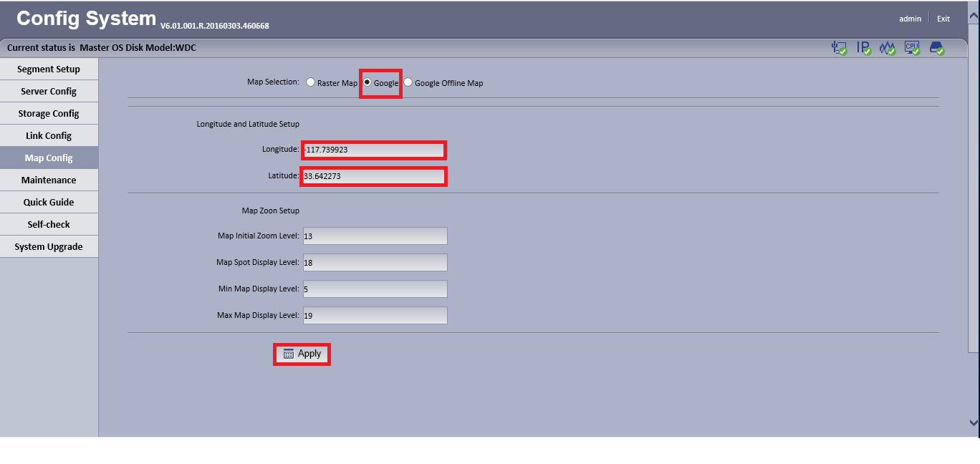Open the Self-check page
This screenshot has height=464, width=980.
(x=49, y=225)
